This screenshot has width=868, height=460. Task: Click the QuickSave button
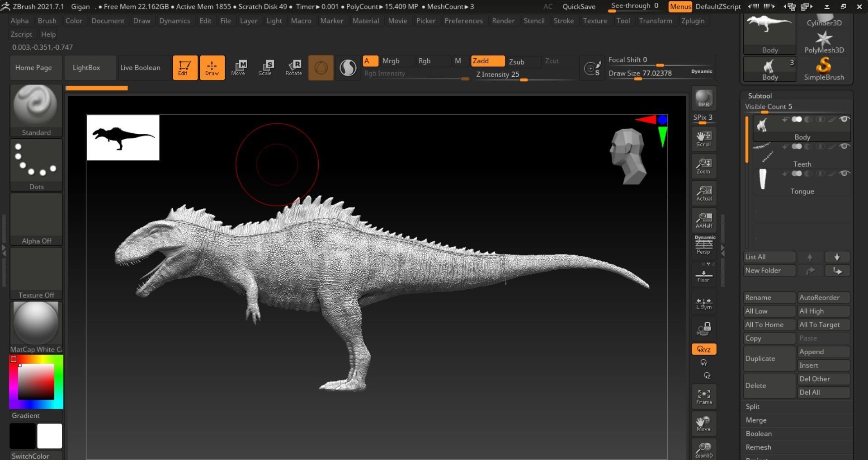pos(579,6)
